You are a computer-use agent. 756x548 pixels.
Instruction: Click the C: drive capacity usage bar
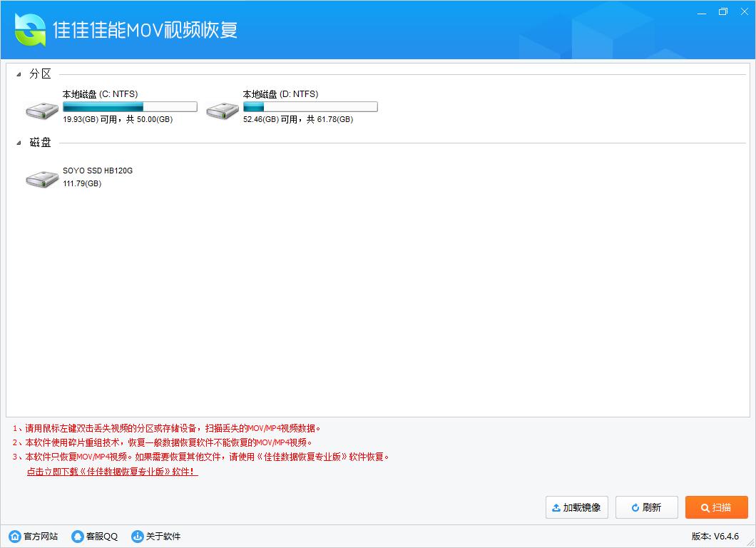(x=130, y=106)
